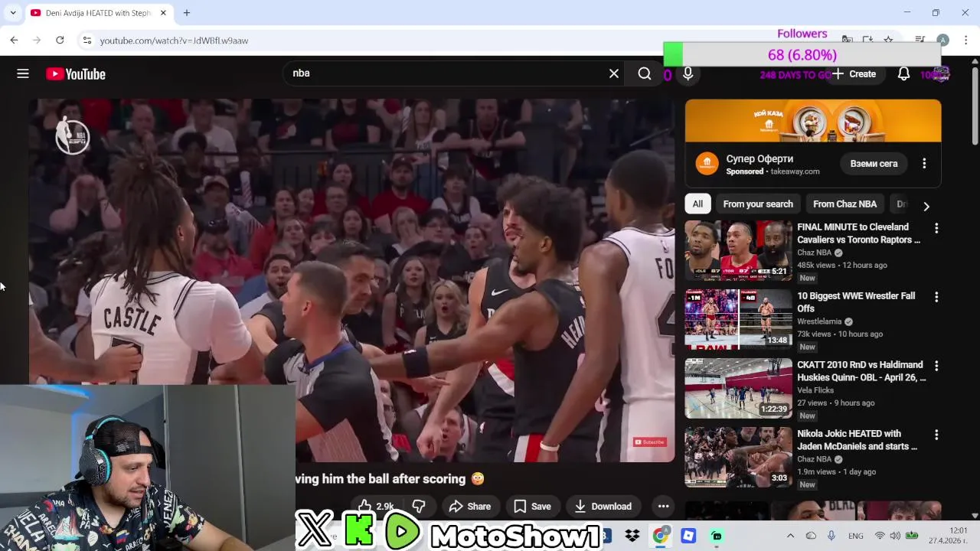Open the Vela Flicks channel name
Image resolution: width=980 pixels, height=551 pixels.
(815, 390)
